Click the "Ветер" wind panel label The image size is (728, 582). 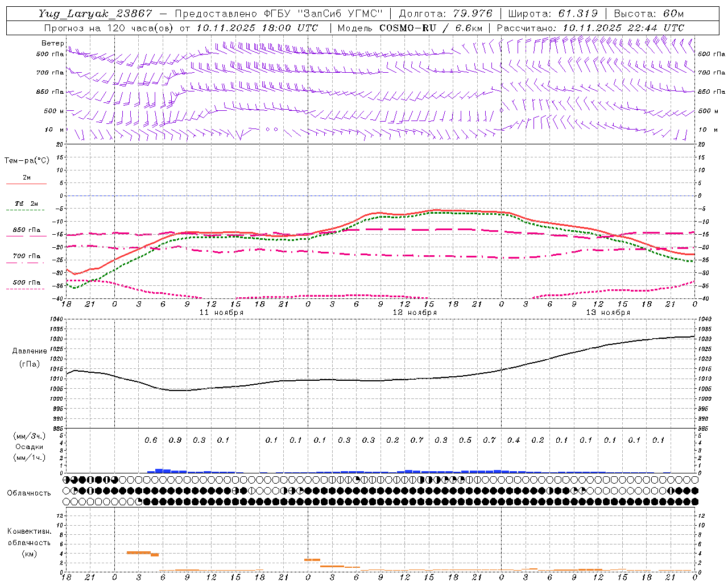(x=53, y=43)
